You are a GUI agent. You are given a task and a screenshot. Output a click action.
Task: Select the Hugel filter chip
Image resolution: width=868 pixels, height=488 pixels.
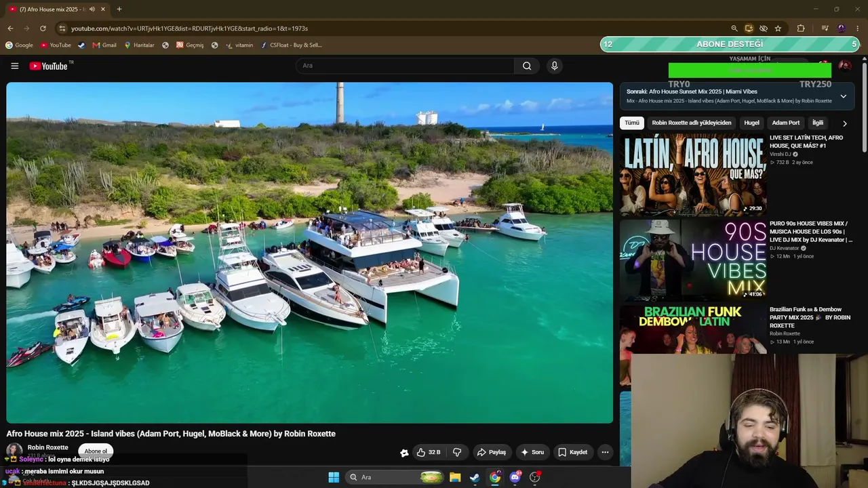[751, 123]
